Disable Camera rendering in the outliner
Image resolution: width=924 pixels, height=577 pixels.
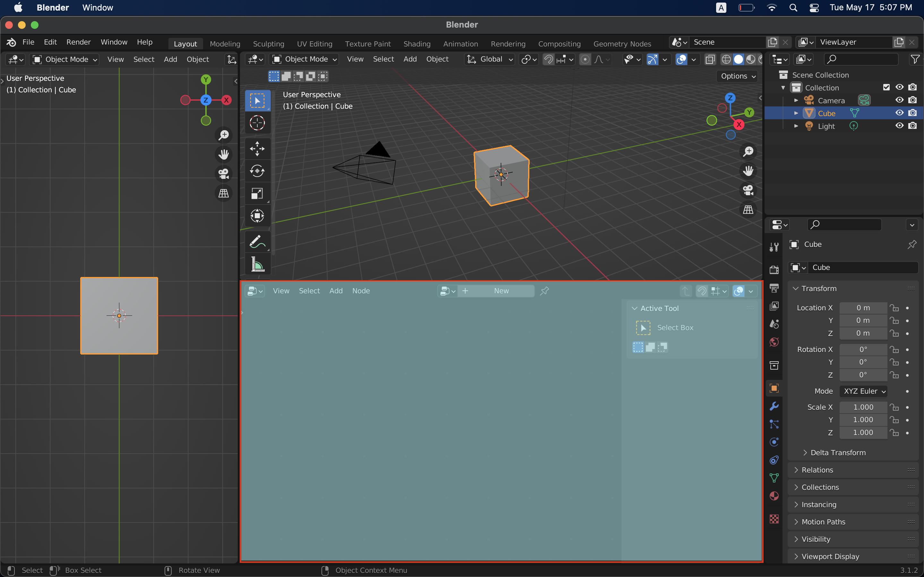912,100
